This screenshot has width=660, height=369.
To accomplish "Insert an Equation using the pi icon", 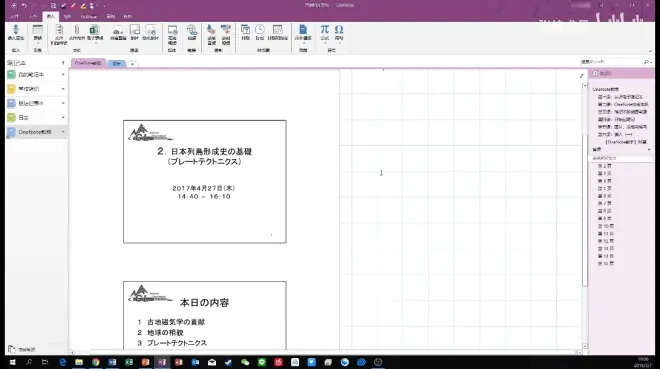I will click(325, 32).
